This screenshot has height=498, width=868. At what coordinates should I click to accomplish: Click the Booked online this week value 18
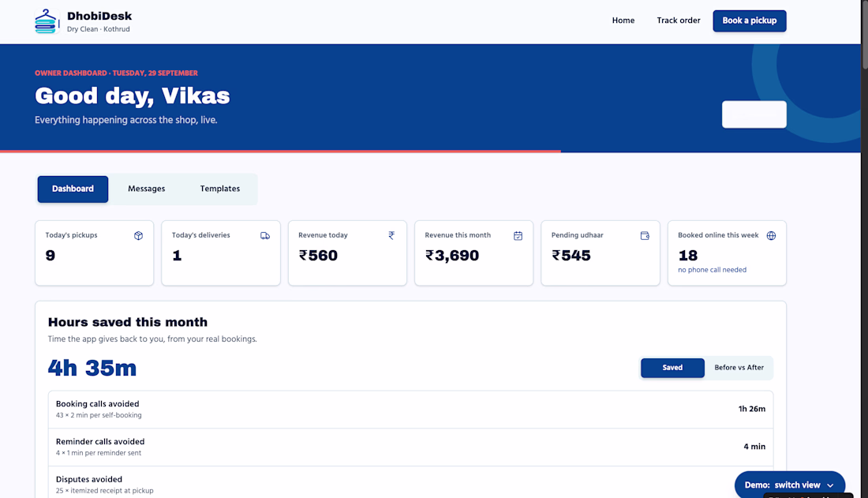point(688,256)
